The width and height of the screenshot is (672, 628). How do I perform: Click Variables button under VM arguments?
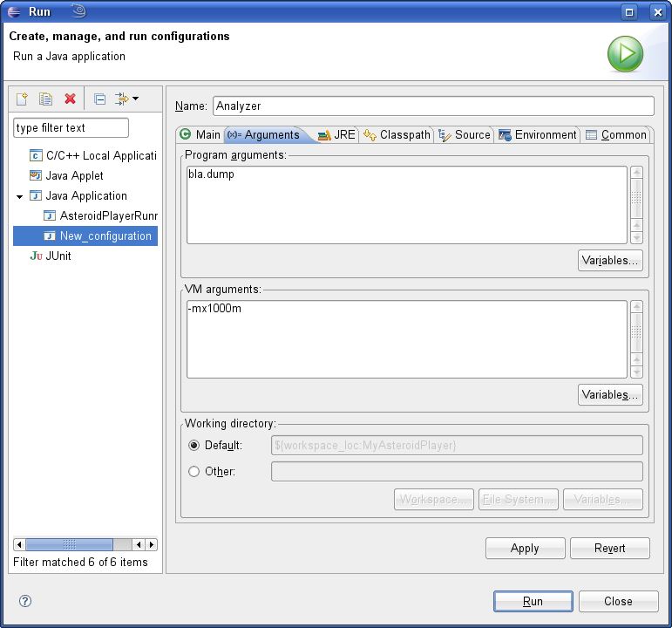pos(610,394)
